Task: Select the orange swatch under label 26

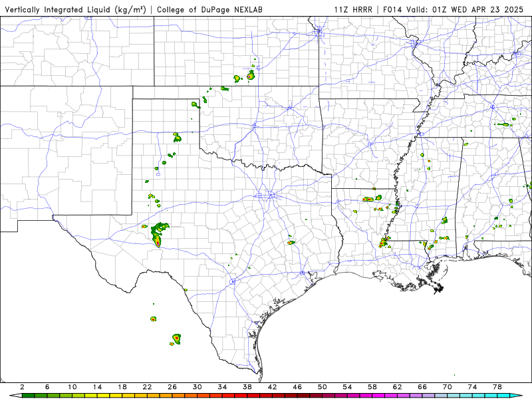Action: click(x=178, y=396)
